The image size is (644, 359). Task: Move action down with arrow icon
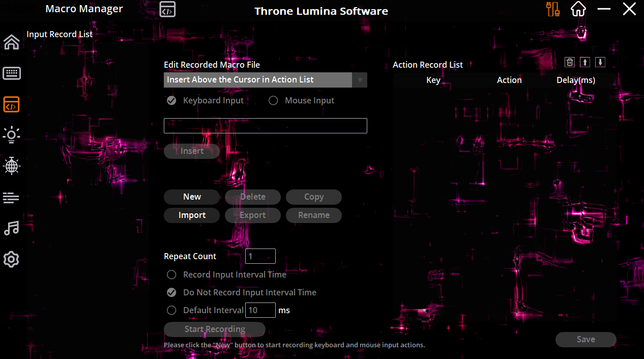[x=600, y=62]
